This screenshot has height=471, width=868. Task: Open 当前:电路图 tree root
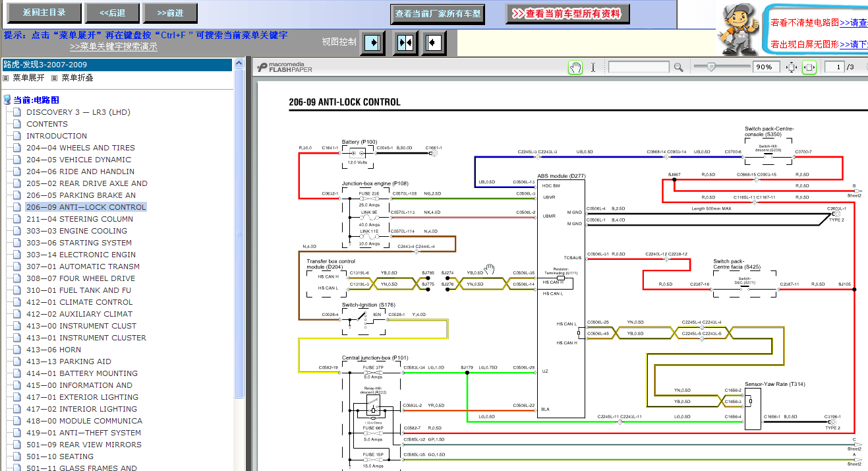[36, 100]
